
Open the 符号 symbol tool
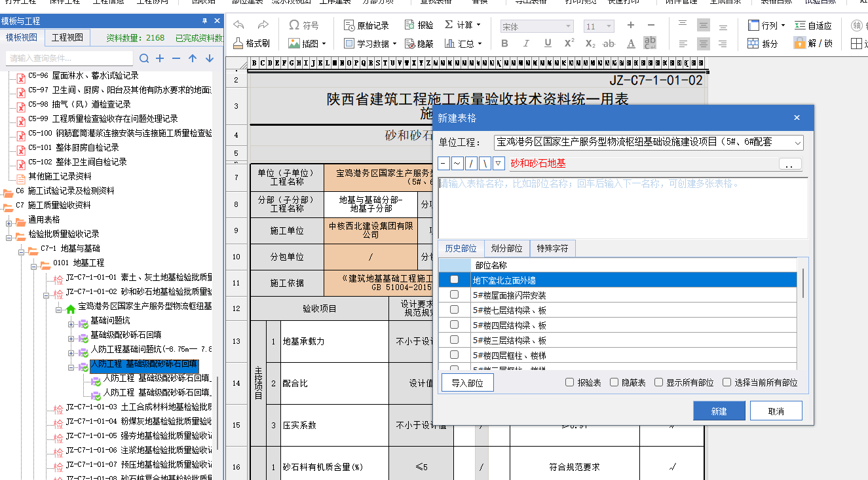click(303, 25)
